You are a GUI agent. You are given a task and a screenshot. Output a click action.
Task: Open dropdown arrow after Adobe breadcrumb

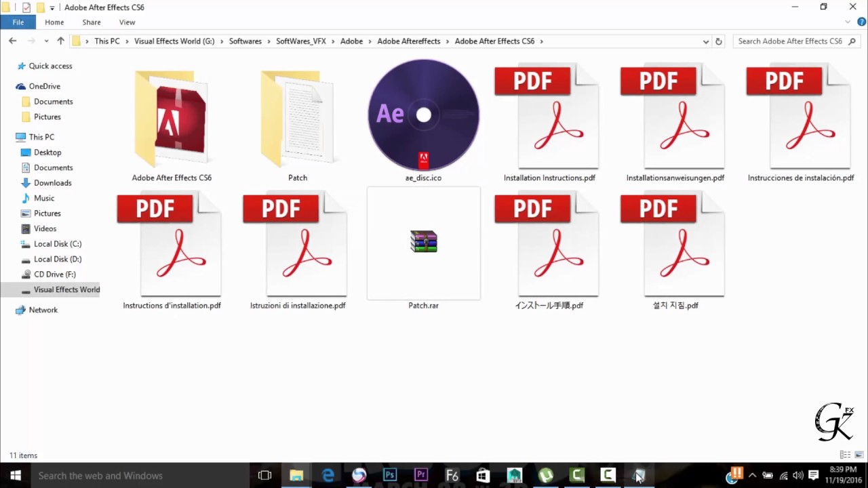point(370,41)
